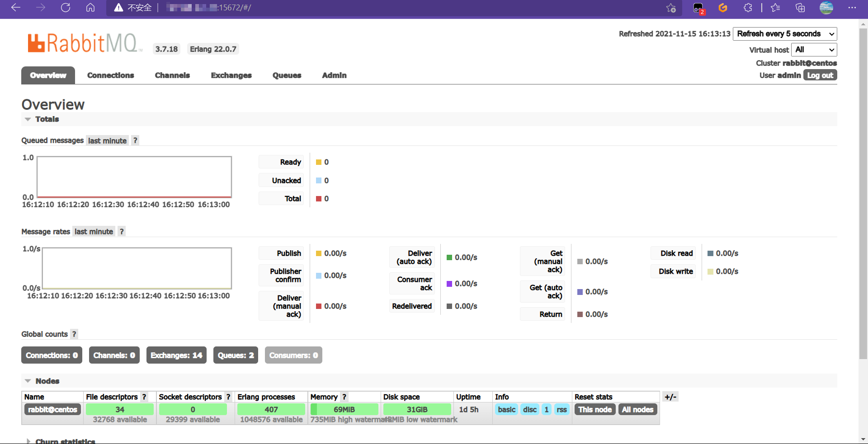Viewport: 868px width, 444px height.
Task: Click the 31GiB disk space value
Action: point(417,410)
